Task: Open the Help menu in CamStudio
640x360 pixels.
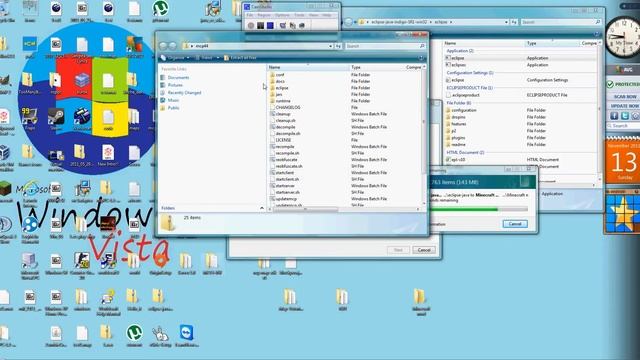Action: (x=327, y=15)
